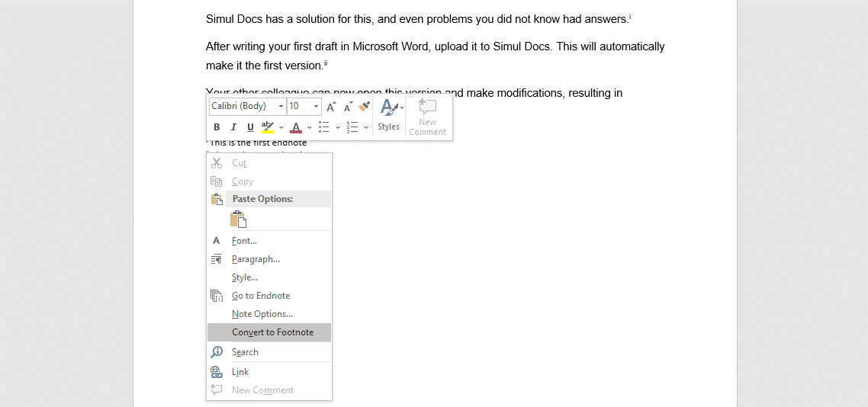Click inside the font size field
The image size is (868, 407).
tap(299, 106)
